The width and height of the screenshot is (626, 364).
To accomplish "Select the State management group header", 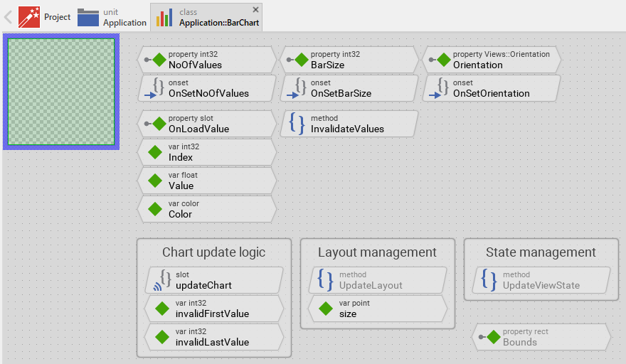I will (541, 252).
